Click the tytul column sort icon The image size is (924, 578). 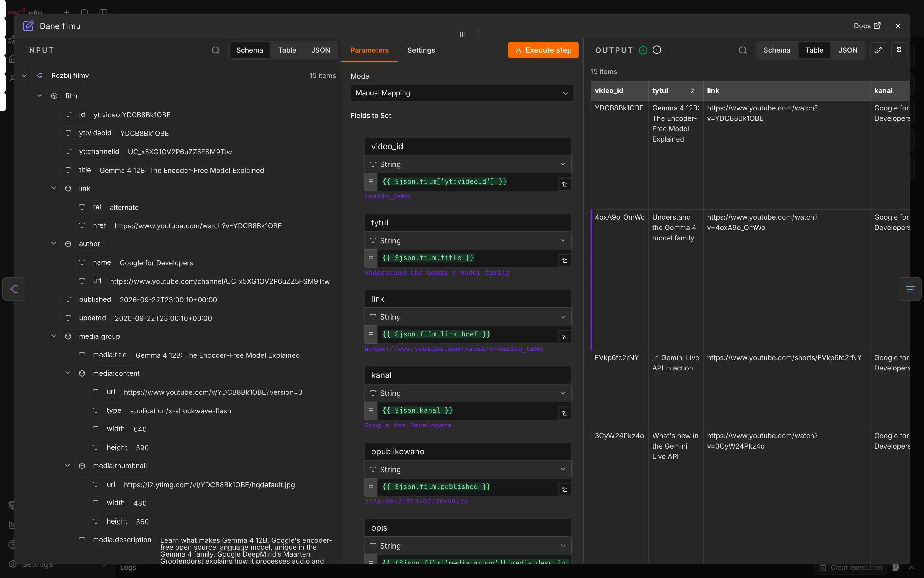(692, 90)
